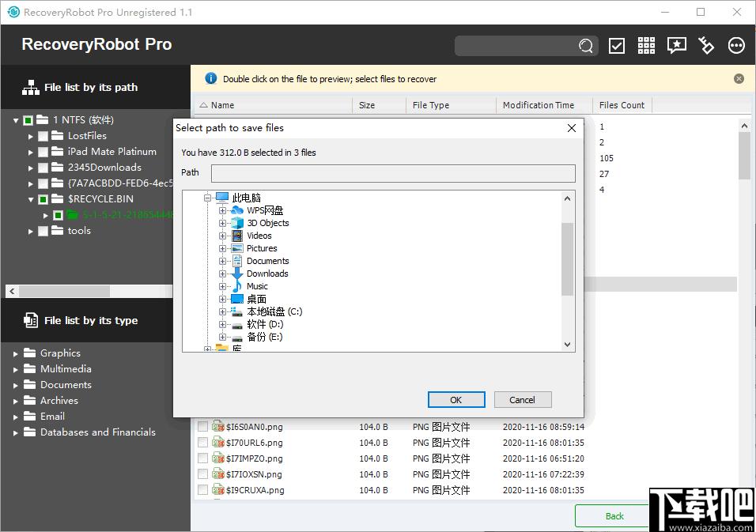Click dialog tree scrollbar down arrow

click(x=568, y=345)
